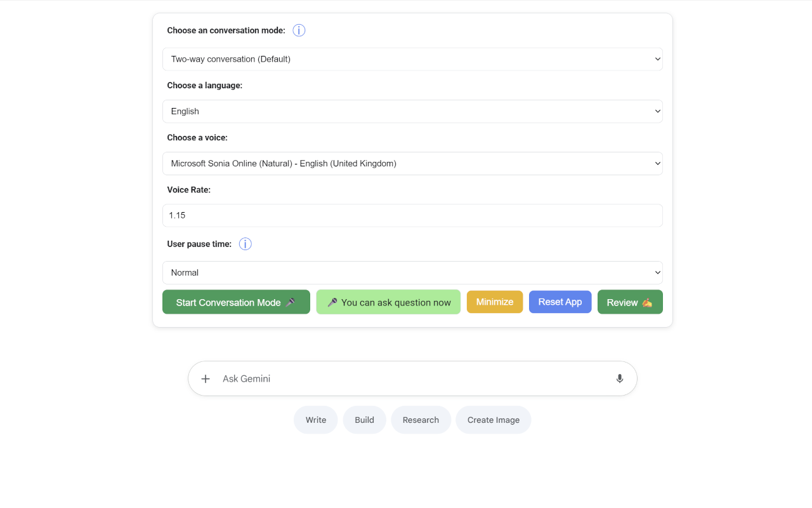Click the plus icon in the Ask Gemini box
This screenshot has height=508, width=812.
[x=206, y=379]
